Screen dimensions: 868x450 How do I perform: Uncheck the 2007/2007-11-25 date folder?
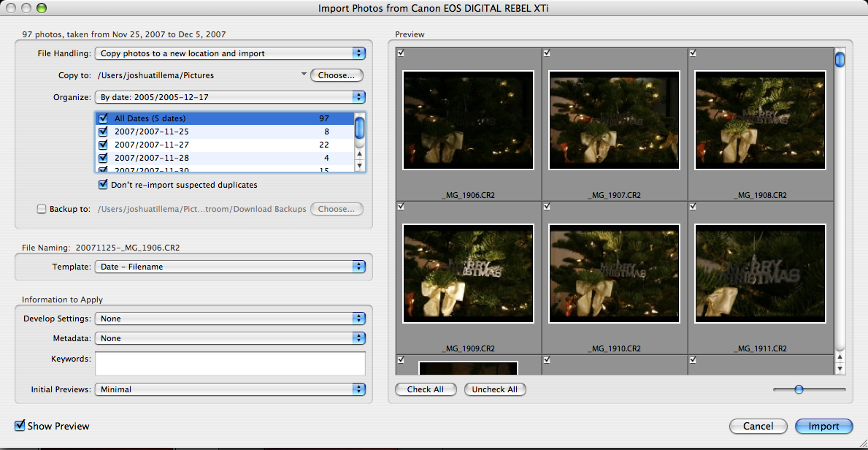(x=102, y=131)
